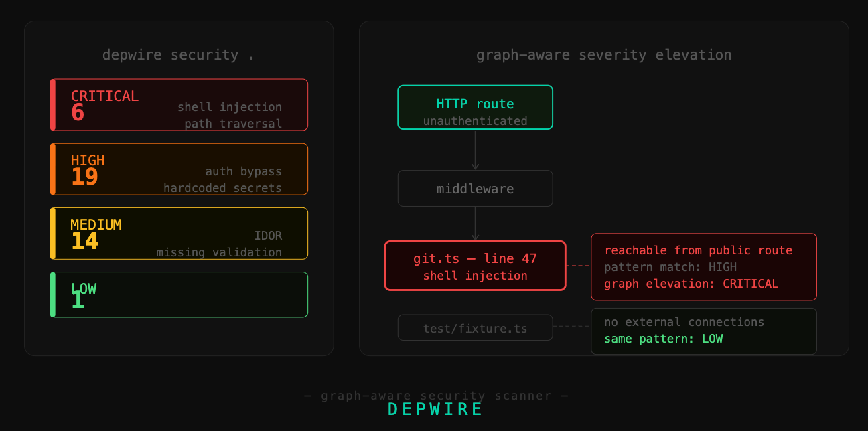Click the 'pattern match: HIGH' text
The width and height of the screenshot is (868, 431).
(x=670, y=267)
